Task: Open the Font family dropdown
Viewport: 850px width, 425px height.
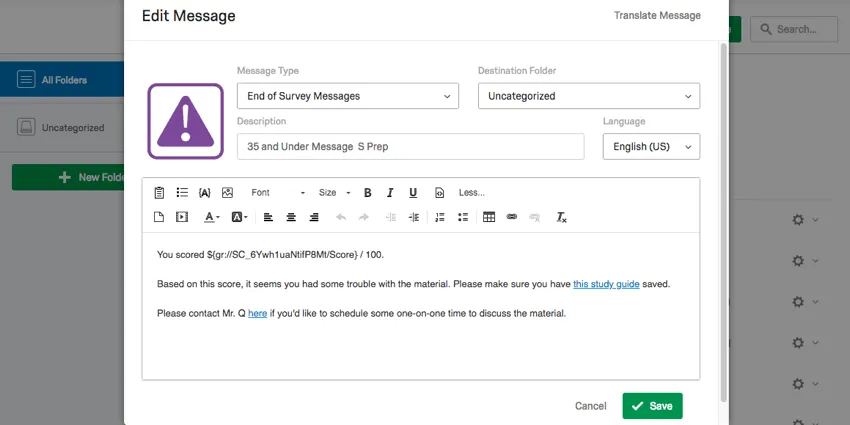Action: tap(277, 193)
